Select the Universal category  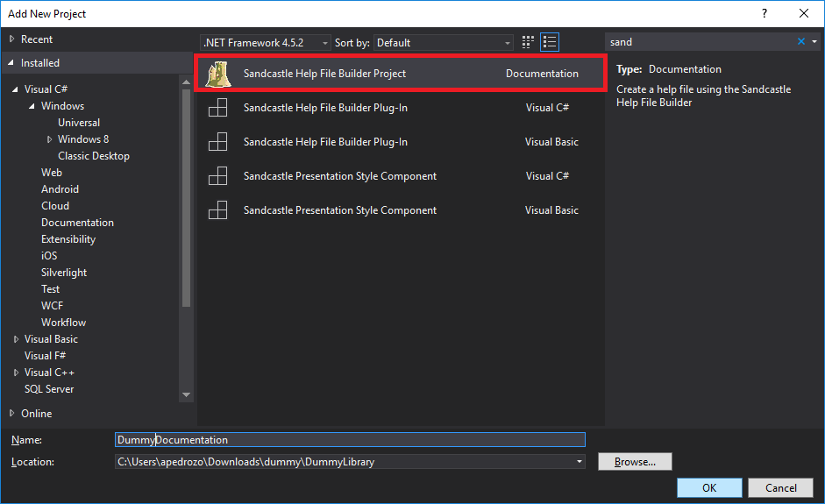pyautogui.click(x=79, y=123)
